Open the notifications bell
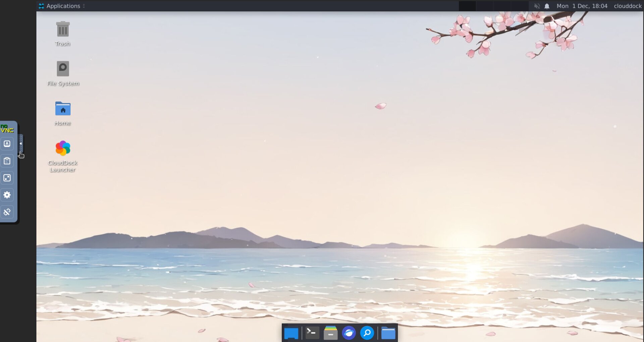644x342 pixels. (x=547, y=6)
